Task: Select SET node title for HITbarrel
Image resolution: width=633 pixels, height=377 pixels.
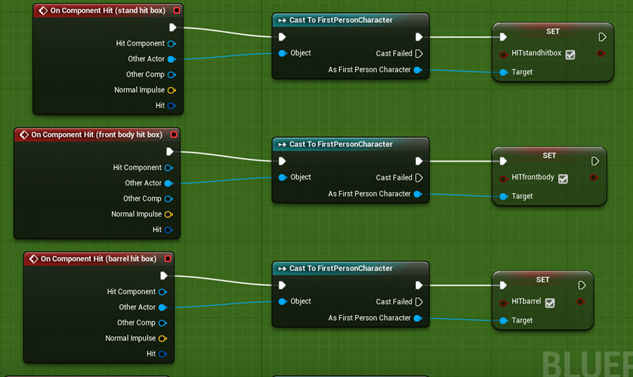Action: (543, 280)
